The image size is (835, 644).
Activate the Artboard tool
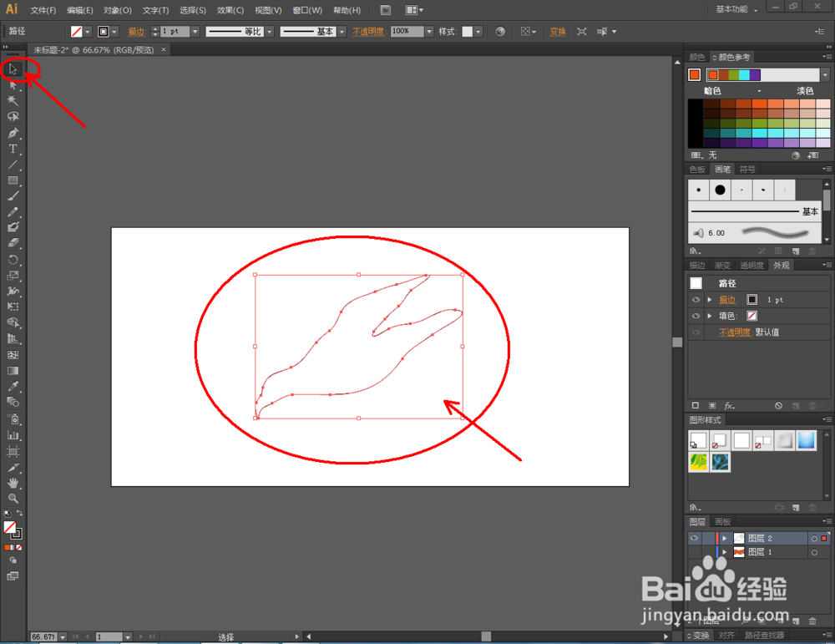[13, 452]
